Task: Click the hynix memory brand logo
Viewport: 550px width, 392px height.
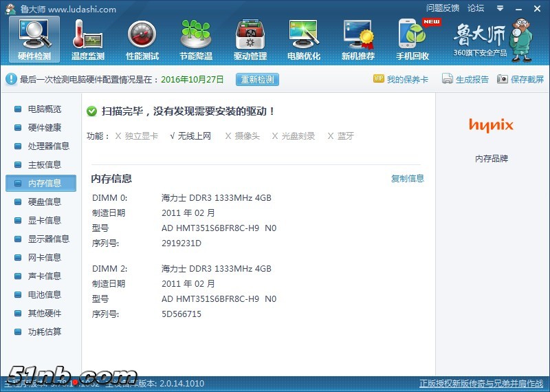Action: tap(492, 125)
